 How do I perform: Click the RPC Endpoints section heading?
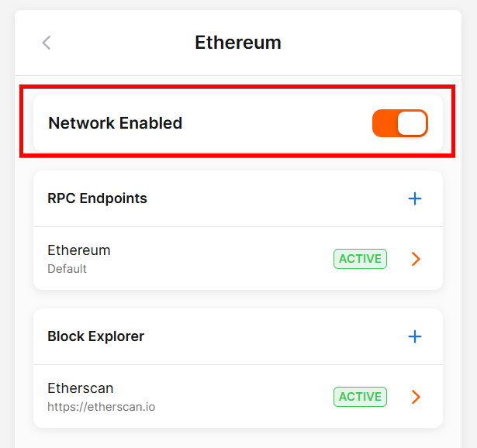(97, 198)
